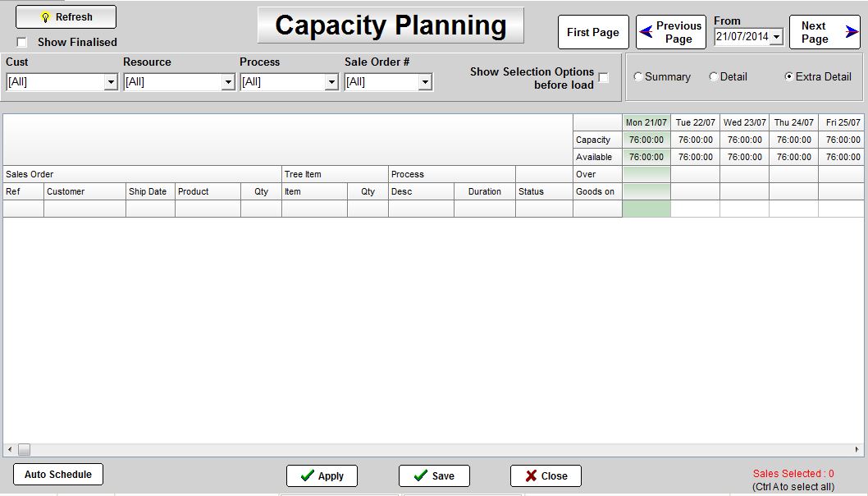Go to Next Page with blue arrow
The height and width of the screenshot is (496, 868).
tap(824, 32)
